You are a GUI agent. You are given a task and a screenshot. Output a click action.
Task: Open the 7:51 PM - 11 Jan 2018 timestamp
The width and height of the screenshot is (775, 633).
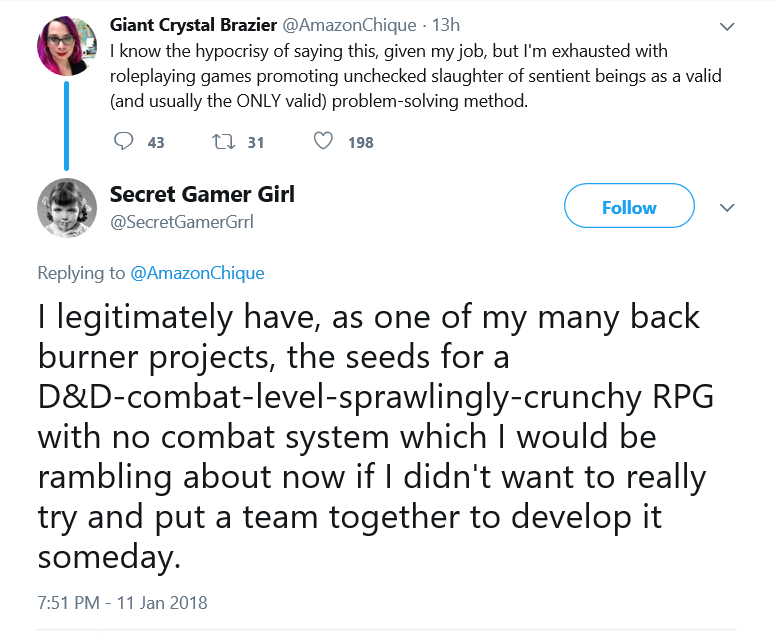pyautogui.click(x=123, y=603)
